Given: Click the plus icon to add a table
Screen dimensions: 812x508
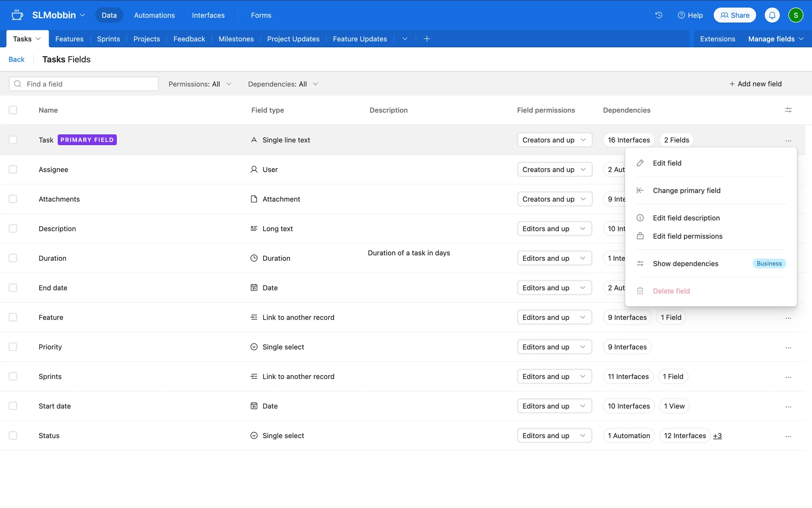Looking at the screenshot, I should (427, 39).
